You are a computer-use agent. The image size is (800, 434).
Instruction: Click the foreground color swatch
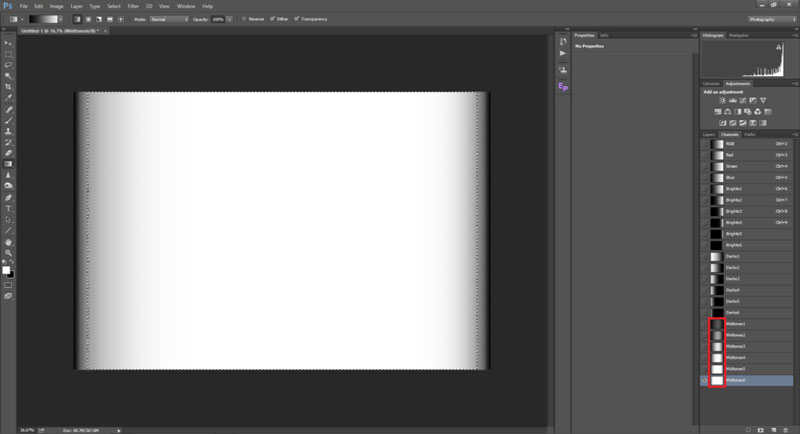[x=7, y=268]
